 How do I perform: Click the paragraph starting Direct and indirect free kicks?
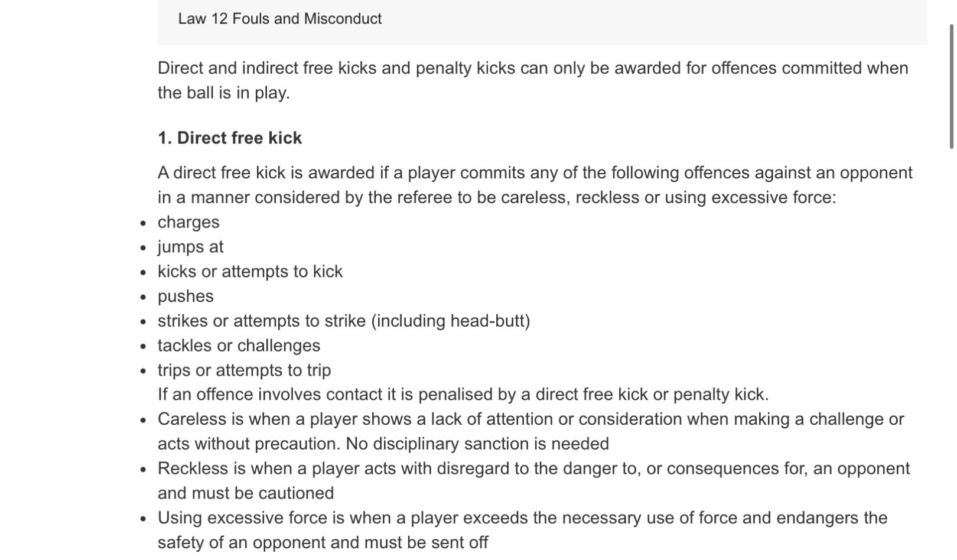(x=533, y=80)
